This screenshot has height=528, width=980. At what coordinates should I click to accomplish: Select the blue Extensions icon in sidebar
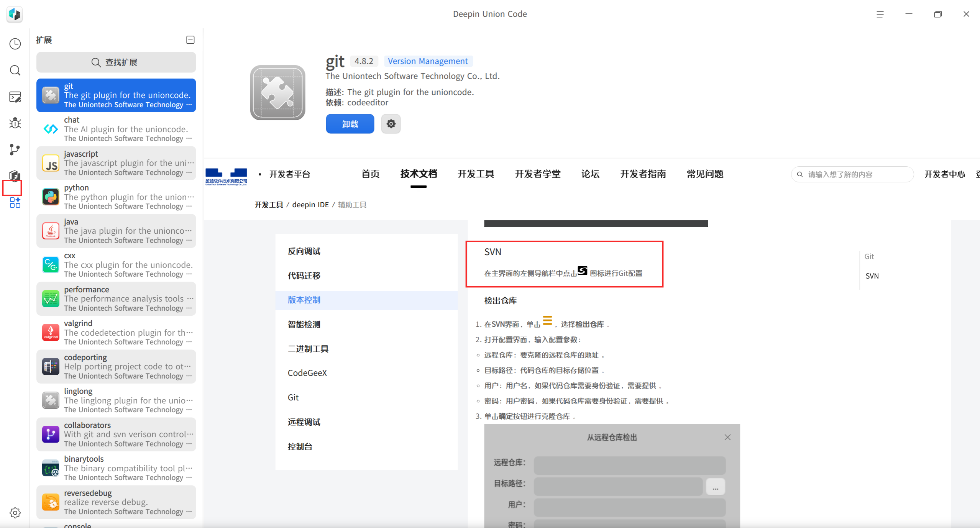point(15,202)
